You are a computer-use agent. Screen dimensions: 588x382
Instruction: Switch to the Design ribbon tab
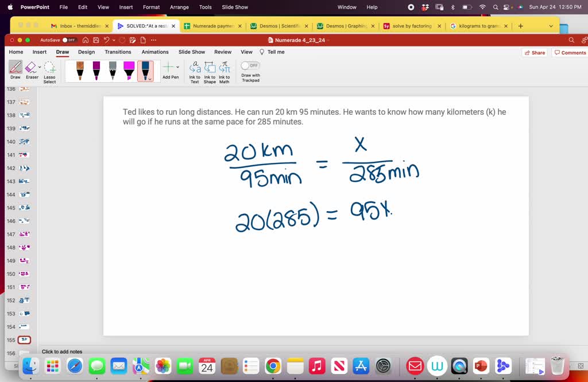pos(86,52)
